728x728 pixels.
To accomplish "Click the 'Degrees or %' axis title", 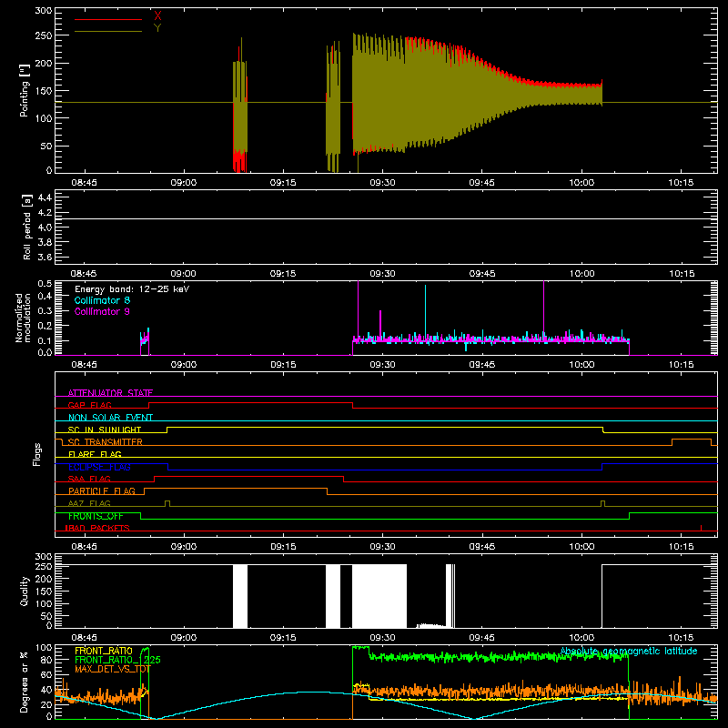I will tap(25, 682).
